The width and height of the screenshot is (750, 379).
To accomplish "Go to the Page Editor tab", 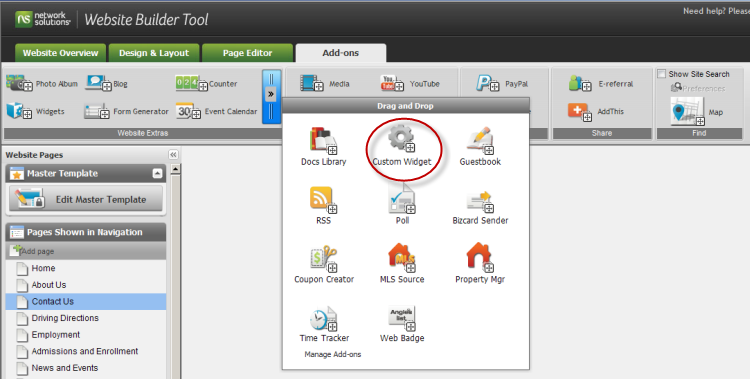I will pyautogui.click(x=247, y=53).
